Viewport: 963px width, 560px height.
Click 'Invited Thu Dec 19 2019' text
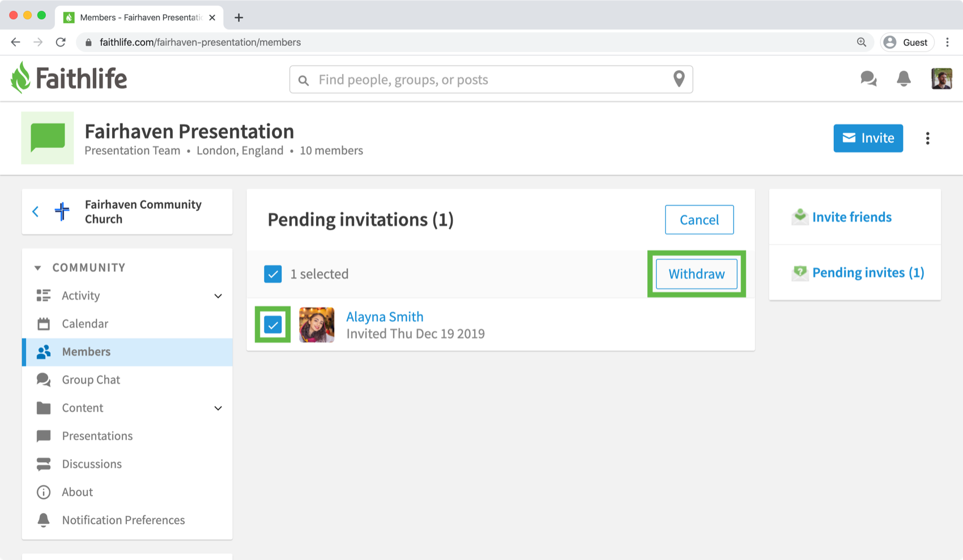pyautogui.click(x=415, y=334)
